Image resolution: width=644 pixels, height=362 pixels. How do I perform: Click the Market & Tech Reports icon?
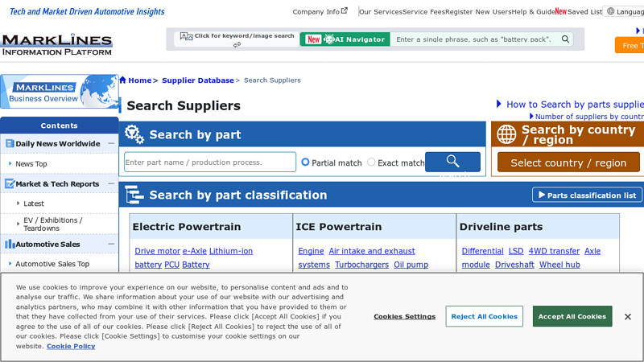[10, 184]
